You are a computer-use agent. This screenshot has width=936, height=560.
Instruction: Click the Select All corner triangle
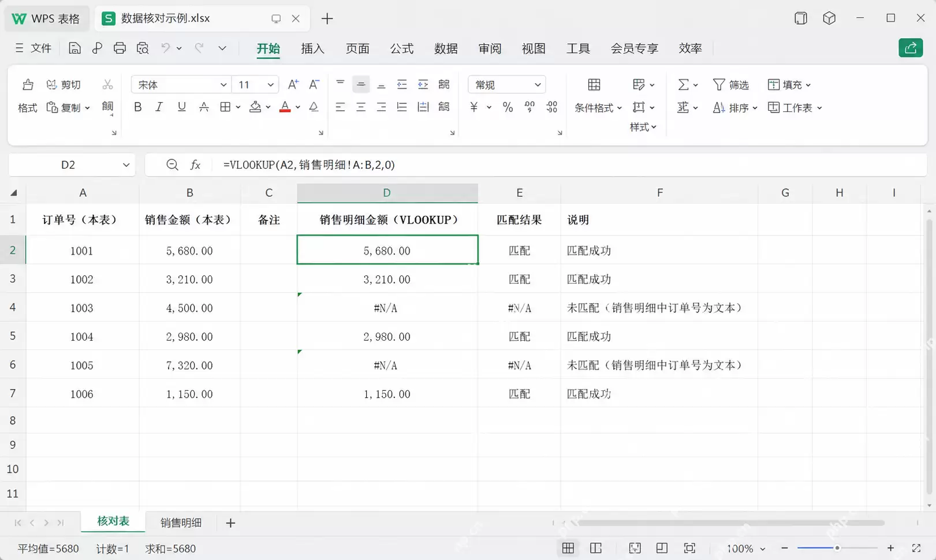coord(13,193)
